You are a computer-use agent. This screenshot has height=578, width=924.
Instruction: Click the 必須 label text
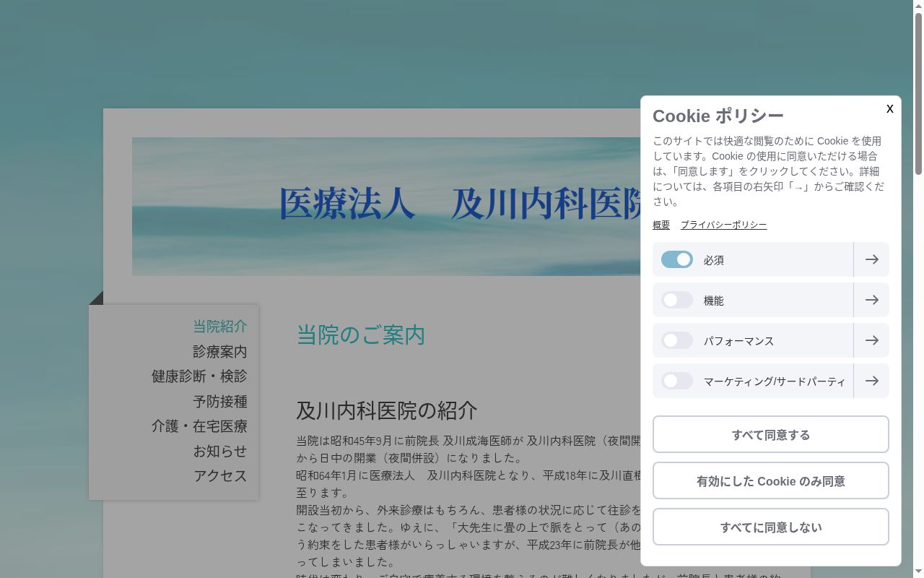click(713, 260)
